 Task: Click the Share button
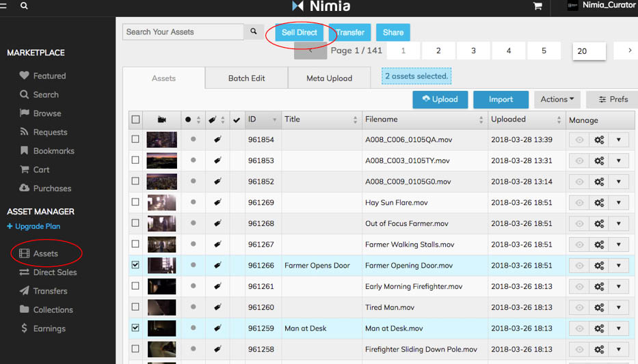click(393, 33)
